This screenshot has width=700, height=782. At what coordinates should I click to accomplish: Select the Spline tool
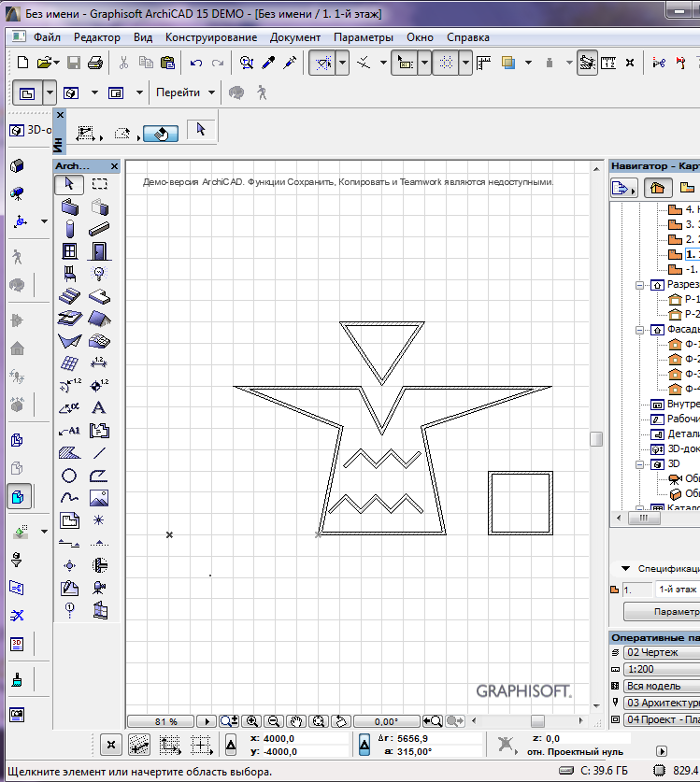click(69, 498)
